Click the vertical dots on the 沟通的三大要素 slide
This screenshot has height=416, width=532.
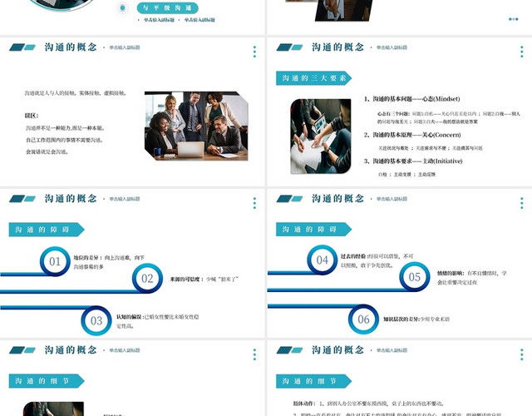point(522,52)
